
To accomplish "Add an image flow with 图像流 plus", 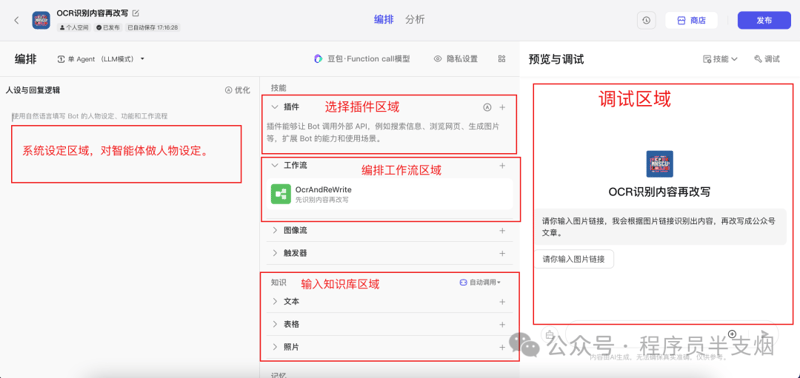I will pos(502,231).
